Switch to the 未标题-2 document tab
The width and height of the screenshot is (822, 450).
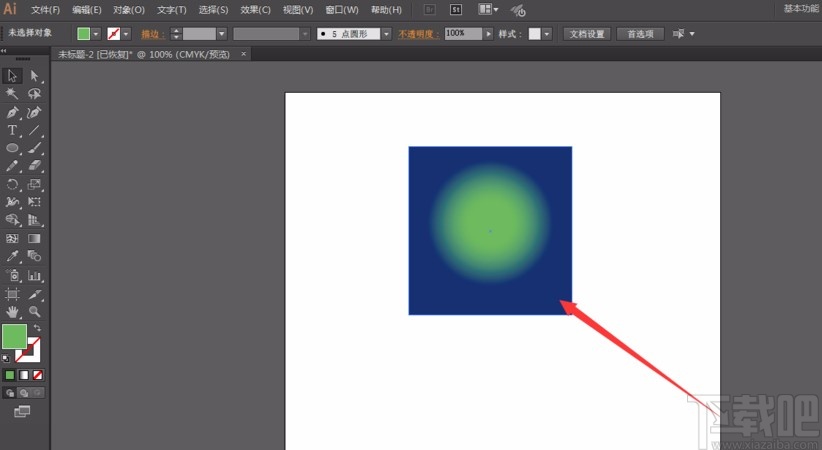click(x=144, y=55)
